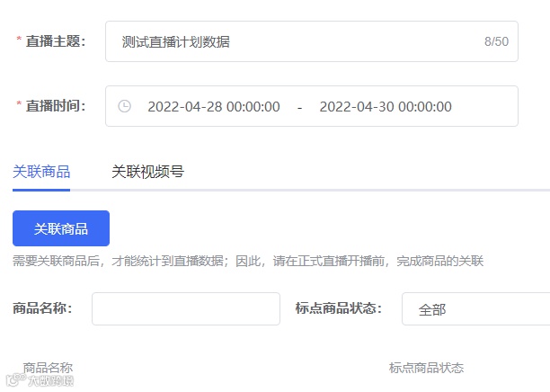Focus the 商品名称 search input
550x392 pixels.
(x=186, y=308)
